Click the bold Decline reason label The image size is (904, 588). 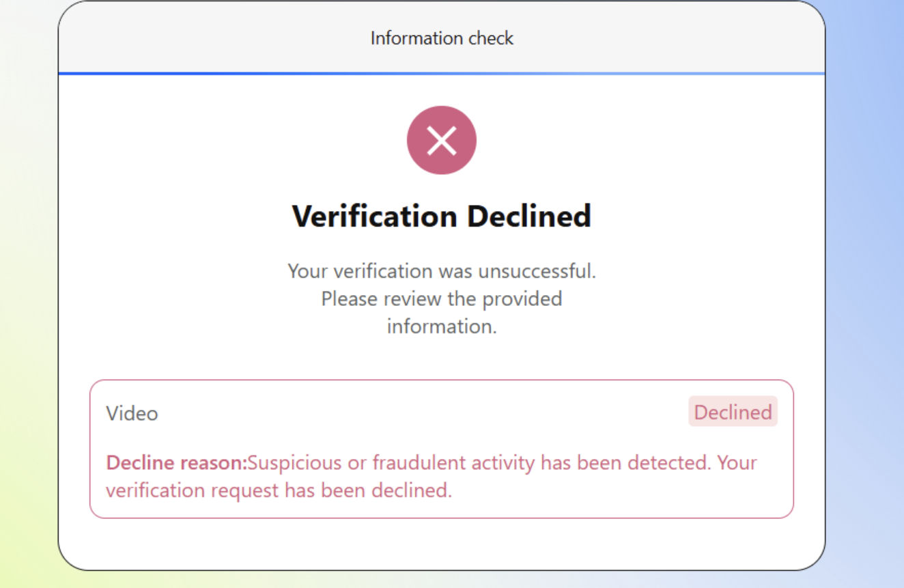point(176,463)
